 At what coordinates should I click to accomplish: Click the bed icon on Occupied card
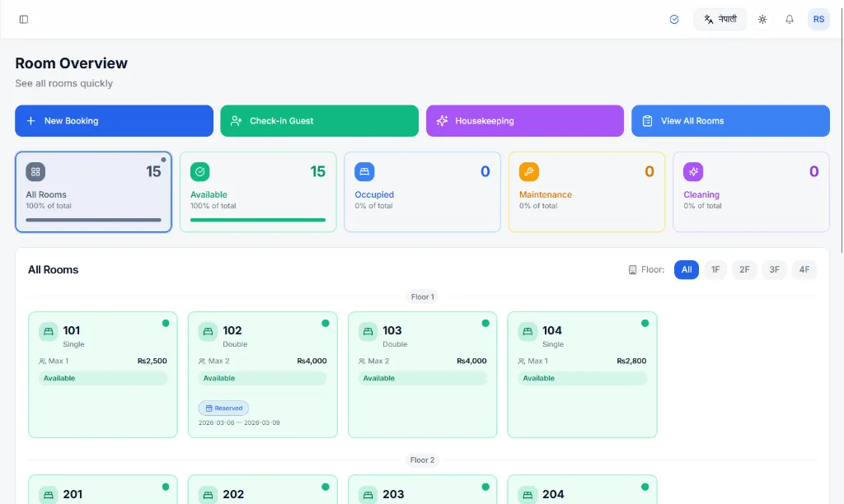[364, 172]
